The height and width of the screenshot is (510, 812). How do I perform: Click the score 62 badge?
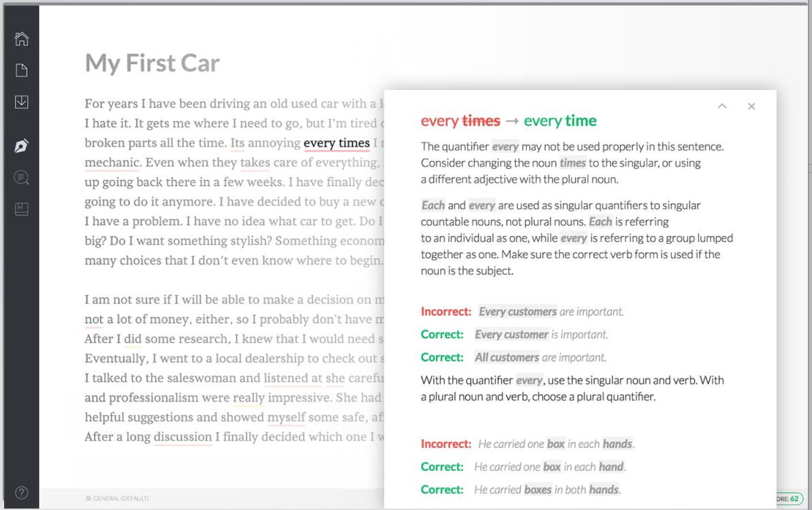pyautogui.click(x=788, y=498)
